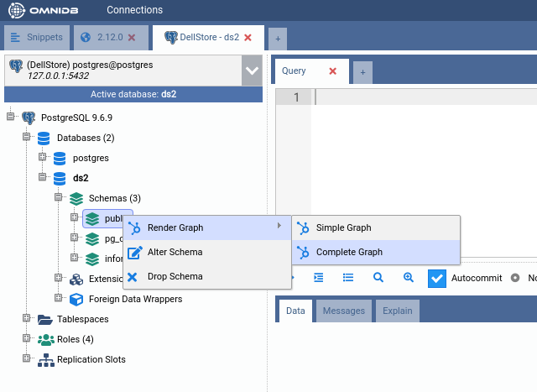Expand the Tablespaces node

click(26, 318)
